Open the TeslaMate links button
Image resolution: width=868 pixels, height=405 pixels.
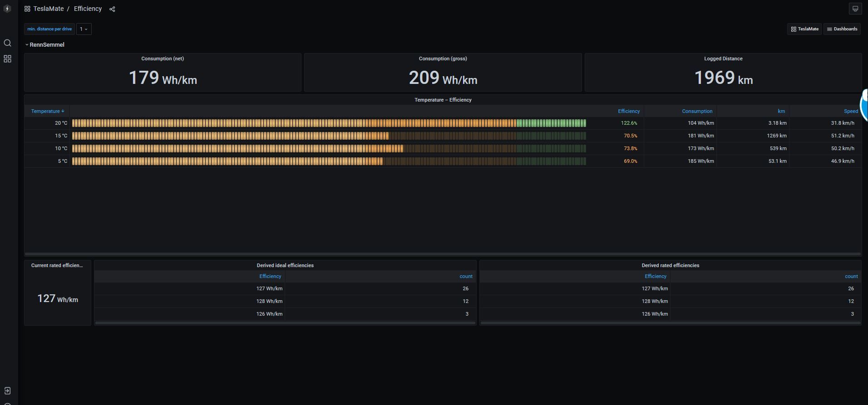(804, 29)
